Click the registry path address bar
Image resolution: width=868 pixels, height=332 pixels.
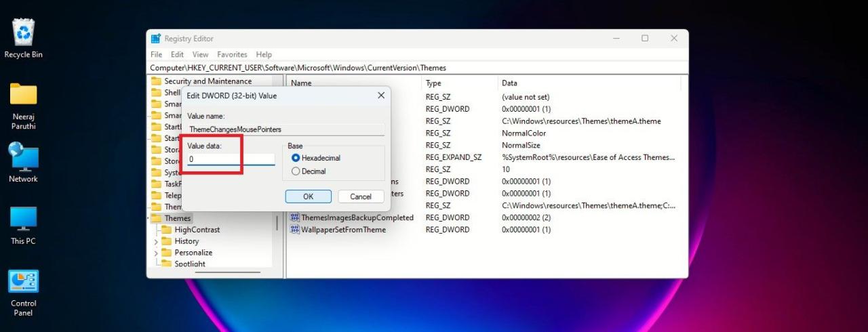(x=417, y=68)
